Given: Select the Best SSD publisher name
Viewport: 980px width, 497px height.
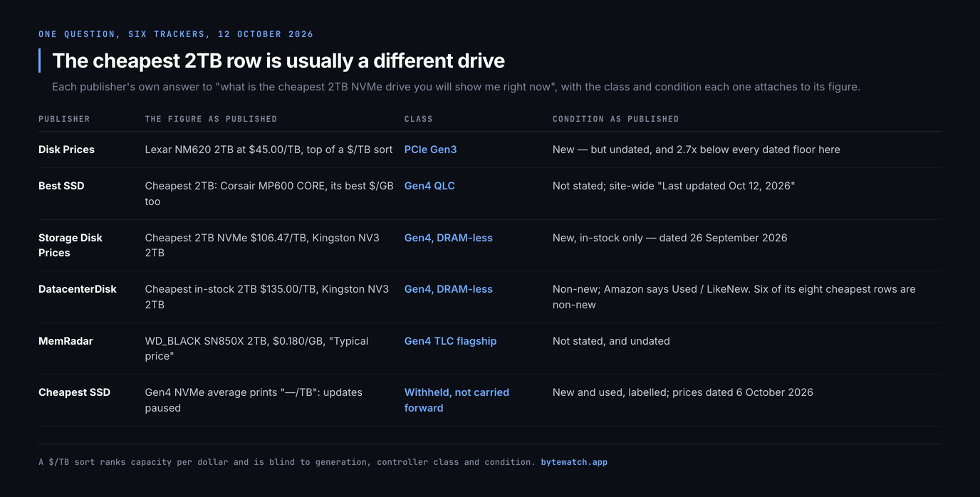Looking at the screenshot, I should (x=61, y=186).
